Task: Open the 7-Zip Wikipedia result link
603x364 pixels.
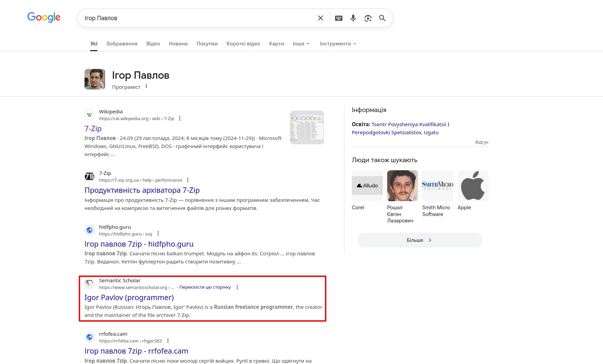Action: pos(93,129)
